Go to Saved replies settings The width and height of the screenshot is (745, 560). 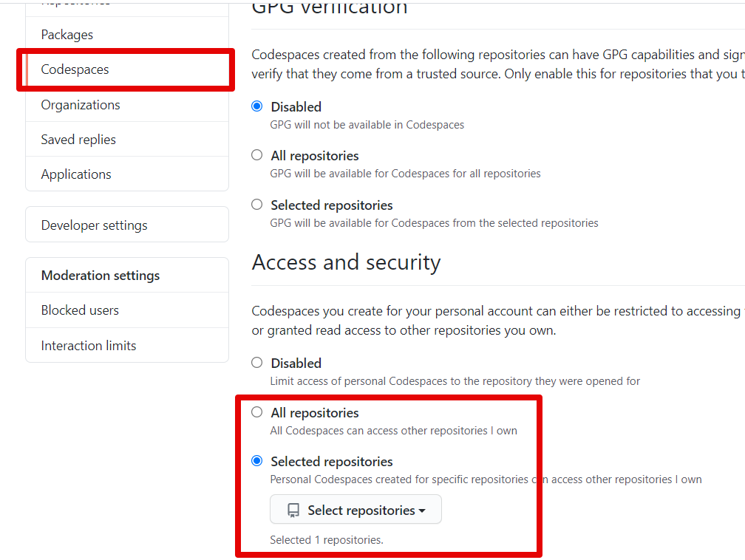pos(78,139)
